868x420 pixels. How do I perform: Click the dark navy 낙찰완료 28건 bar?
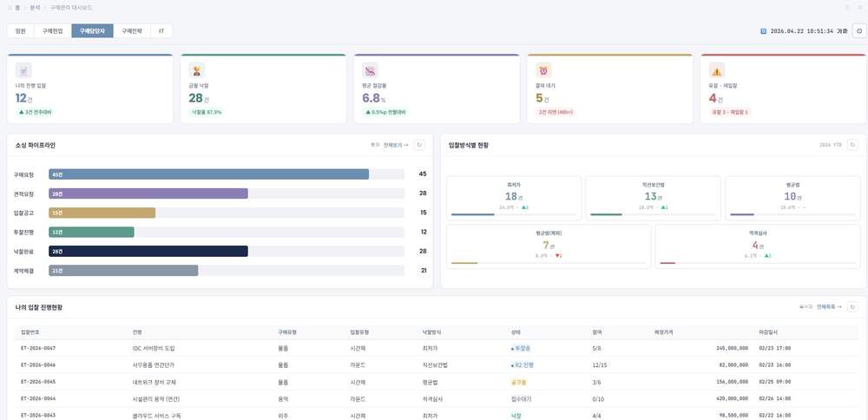pos(148,252)
